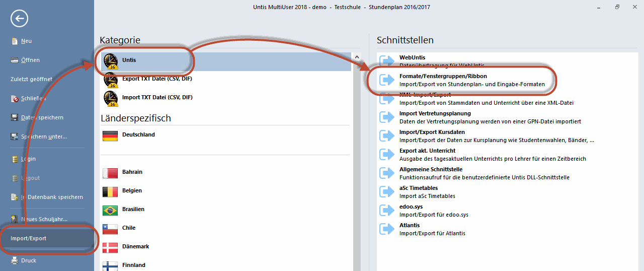
Task: Click the Logout icon
Action: pyautogui.click(x=15, y=178)
